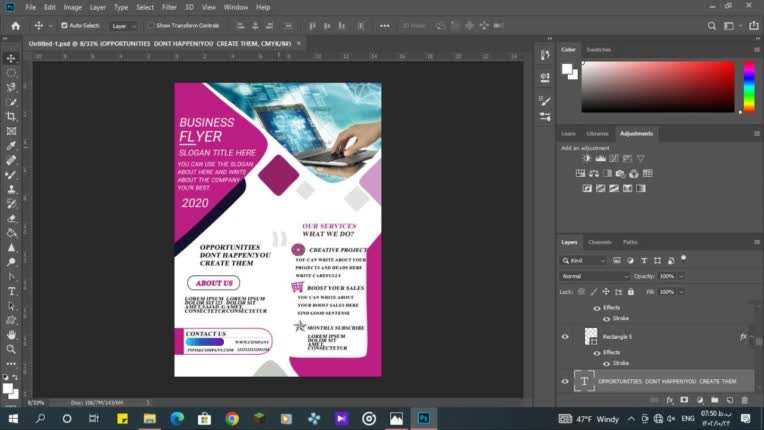Open the Opacity slider dropdown
Viewport: 764px width, 430px height.
tap(682, 276)
